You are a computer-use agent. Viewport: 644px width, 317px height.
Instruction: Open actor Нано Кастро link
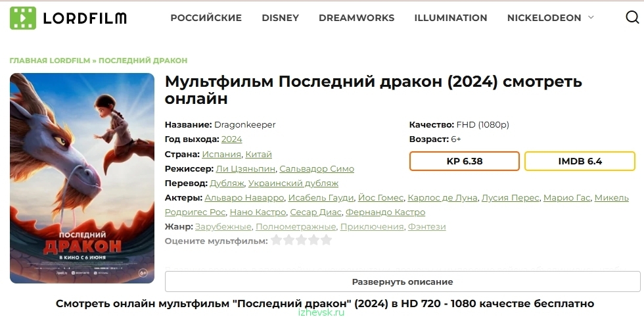coord(258,212)
